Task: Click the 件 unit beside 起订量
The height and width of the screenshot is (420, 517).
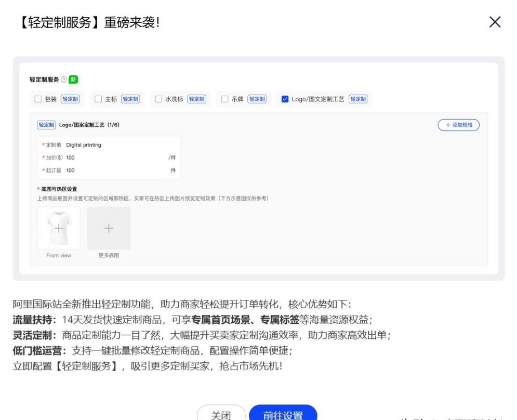Action: (x=174, y=170)
